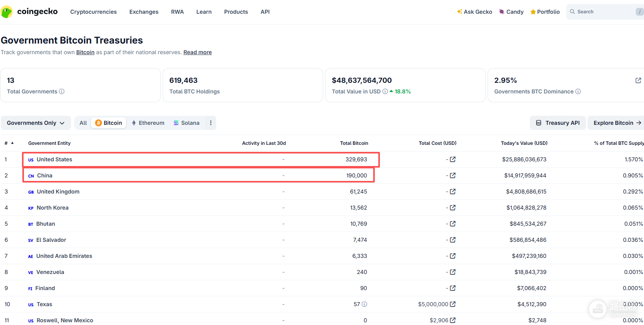Click the $48,637,564,700 total value figure
644x325 pixels.
tap(362, 80)
